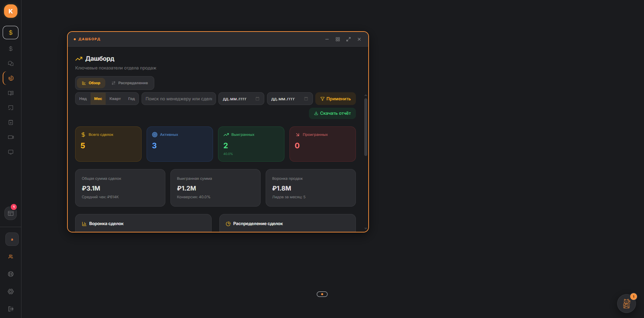644x318 pixels.
Task: Click the pill-shaped page indicator below the window
Action: point(322,294)
